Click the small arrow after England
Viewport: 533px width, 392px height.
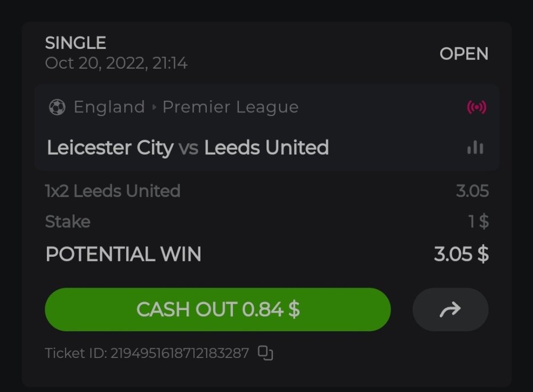154,108
